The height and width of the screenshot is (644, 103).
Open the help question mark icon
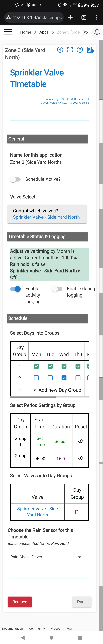pos(80,50)
